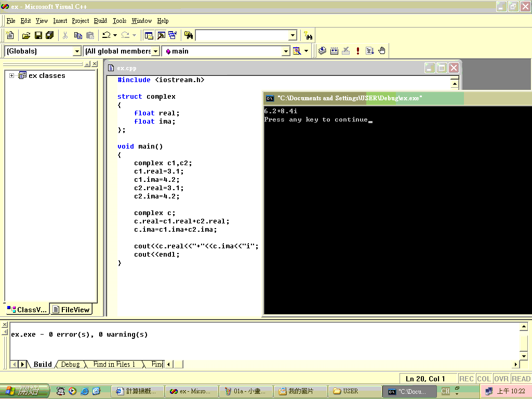Click the Compile toolbar icon
Screen dimensions: 532x399
[x=323, y=51]
